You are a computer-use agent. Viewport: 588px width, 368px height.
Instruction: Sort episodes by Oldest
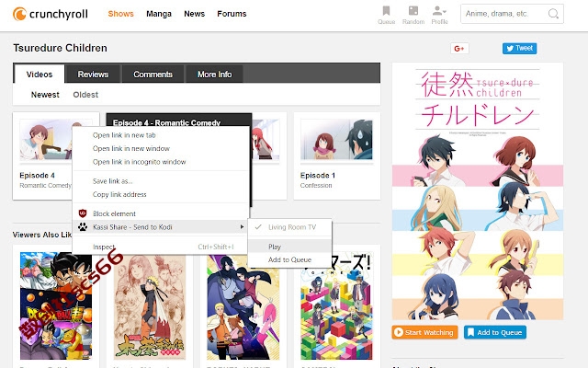(x=85, y=95)
